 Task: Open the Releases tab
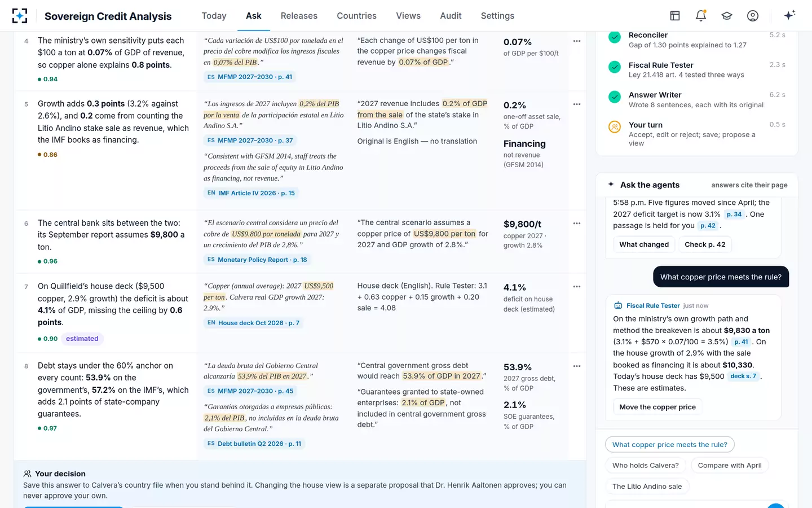(299, 16)
